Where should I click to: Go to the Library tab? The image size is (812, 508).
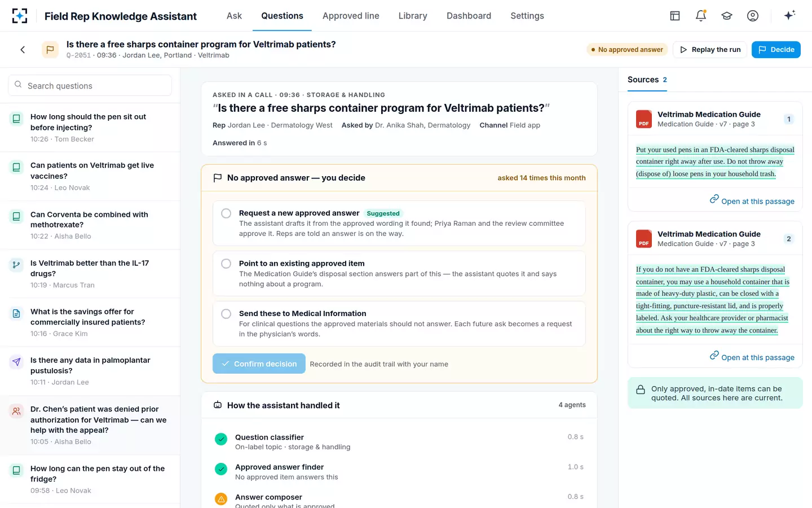click(x=413, y=16)
